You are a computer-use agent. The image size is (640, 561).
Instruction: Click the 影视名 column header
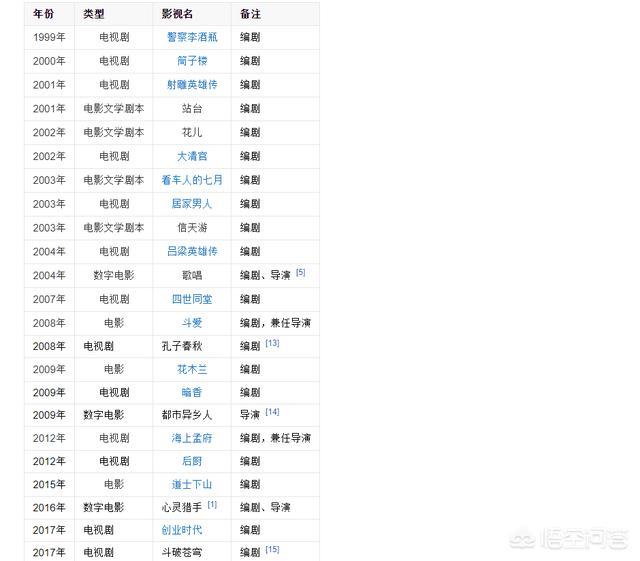pyautogui.click(x=177, y=14)
